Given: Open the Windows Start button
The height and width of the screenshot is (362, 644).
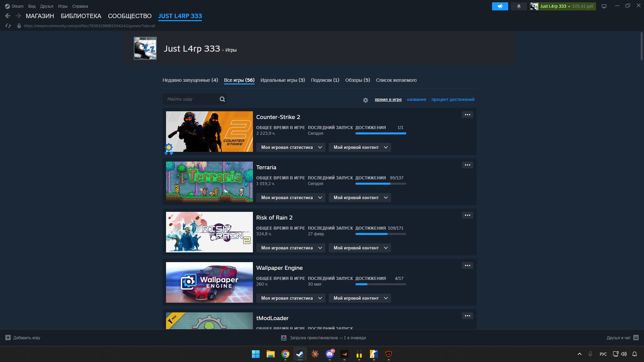Looking at the screenshot, I should tap(256, 354).
